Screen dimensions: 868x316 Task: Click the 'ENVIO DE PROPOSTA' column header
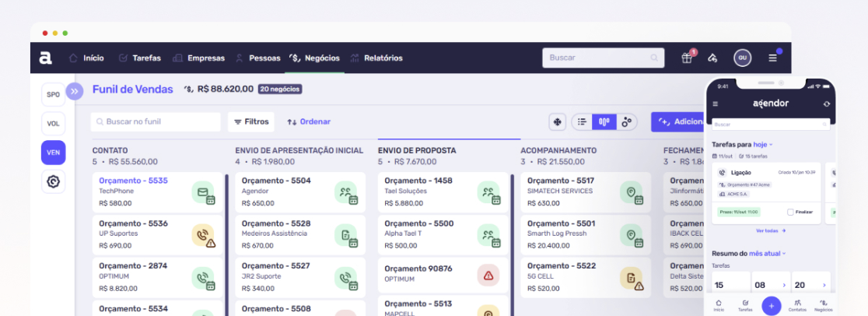417,150
